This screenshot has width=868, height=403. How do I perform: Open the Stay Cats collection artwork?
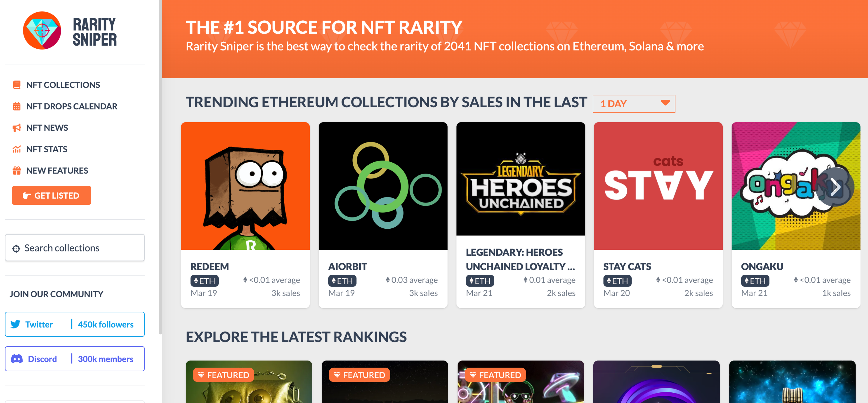(x=658, y=186)
